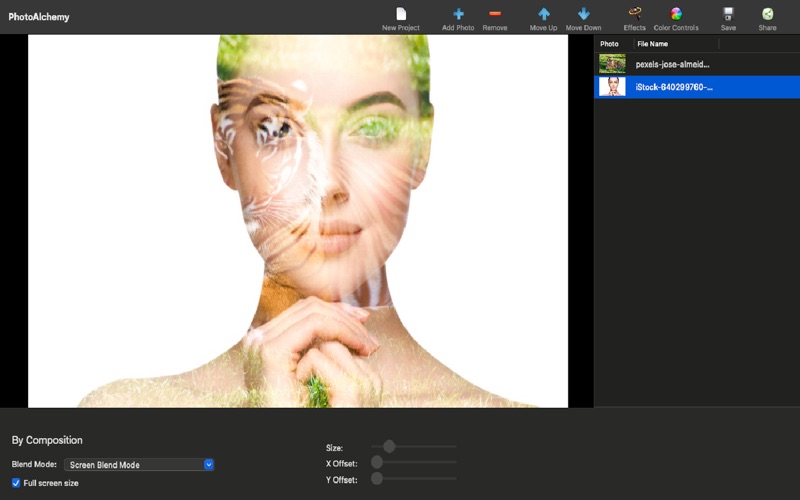Click the Y Offset slider
800x500 pixels.
413,479
